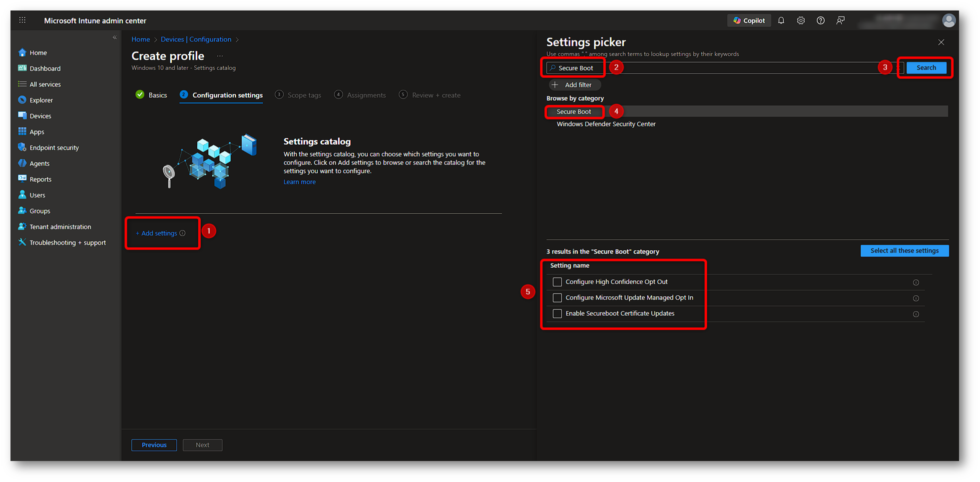Click the Endpoint security shield icon
The width and height of the screenshot is (980, 482).
point(22,147)
